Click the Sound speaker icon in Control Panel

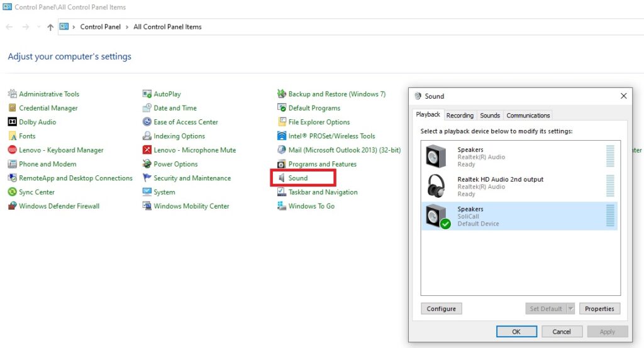[282, 178]
